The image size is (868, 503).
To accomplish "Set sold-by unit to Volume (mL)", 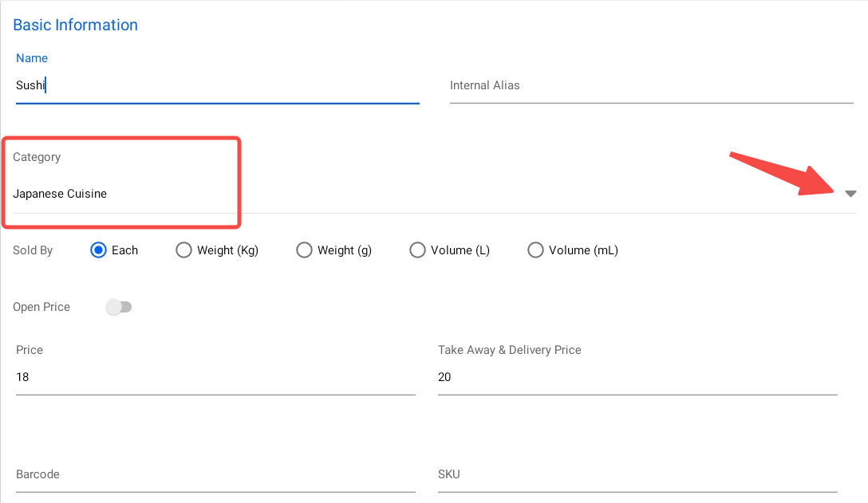I will pyautogui.click(x=535, y=250).
